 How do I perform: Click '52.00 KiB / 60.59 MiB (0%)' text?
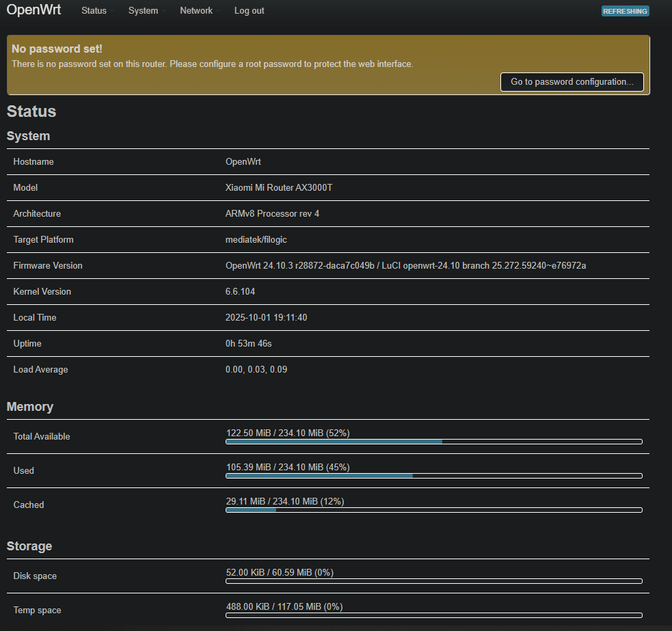pyautogui.click(x=280, y=573)
